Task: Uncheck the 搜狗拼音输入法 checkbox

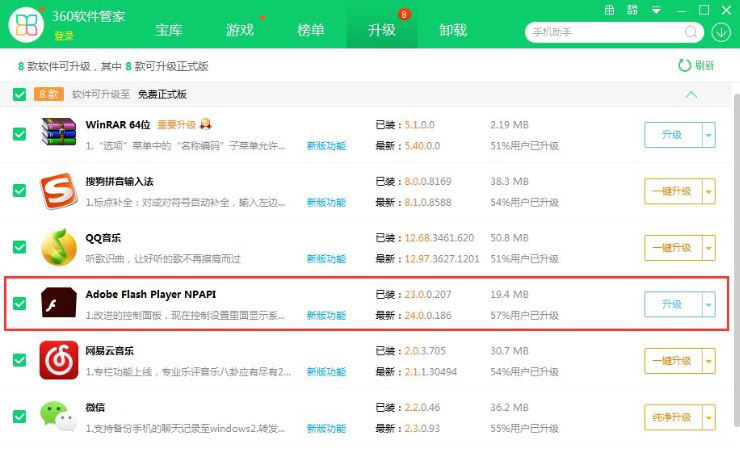Action: tap(19, 191)
